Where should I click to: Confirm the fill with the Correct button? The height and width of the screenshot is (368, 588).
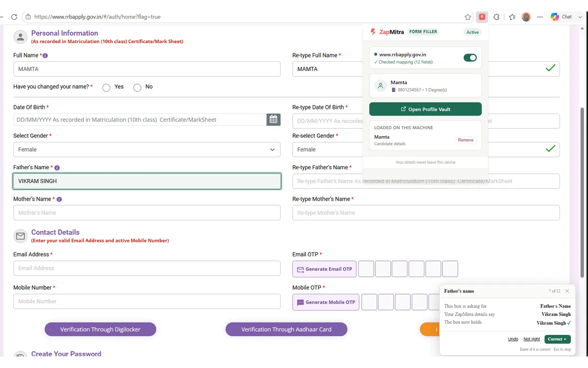pos(558,339)
